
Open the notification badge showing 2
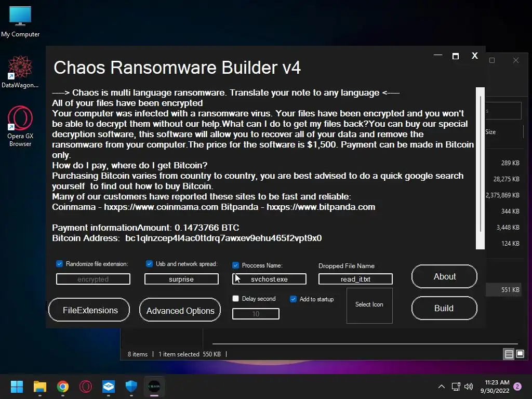[x=517, y=387]
